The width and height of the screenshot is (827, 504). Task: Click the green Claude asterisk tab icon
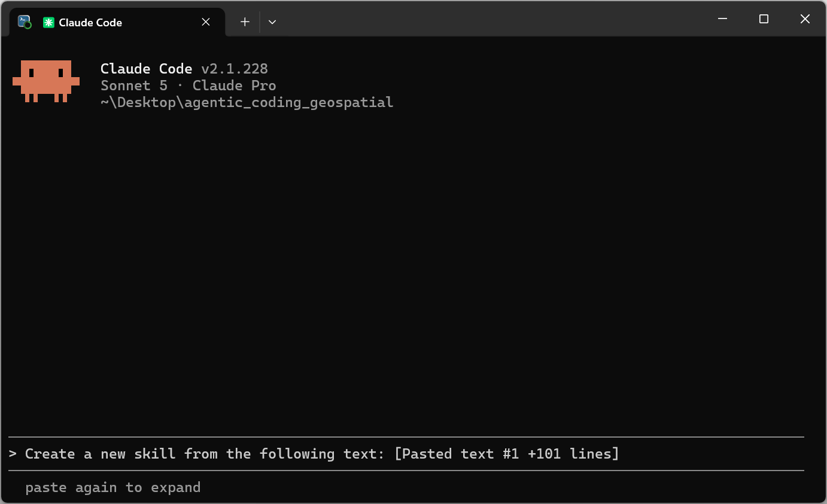pos(48,22)
